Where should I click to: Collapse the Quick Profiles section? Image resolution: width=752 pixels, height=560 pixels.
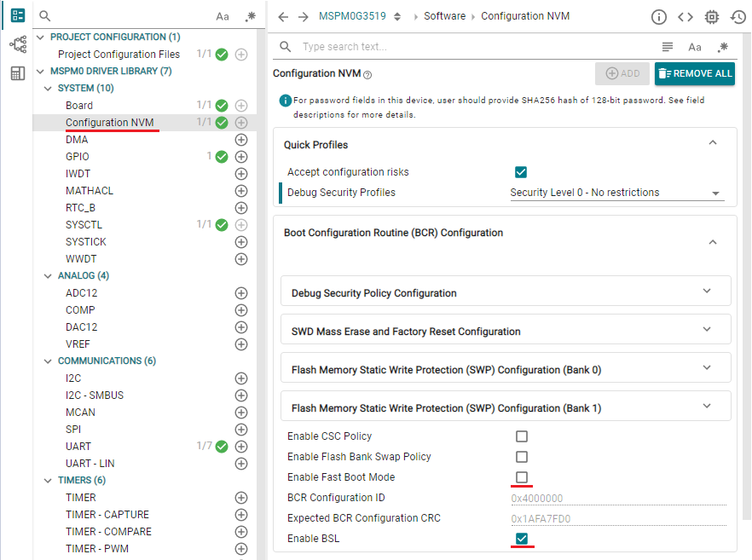(x=713, y=143)
